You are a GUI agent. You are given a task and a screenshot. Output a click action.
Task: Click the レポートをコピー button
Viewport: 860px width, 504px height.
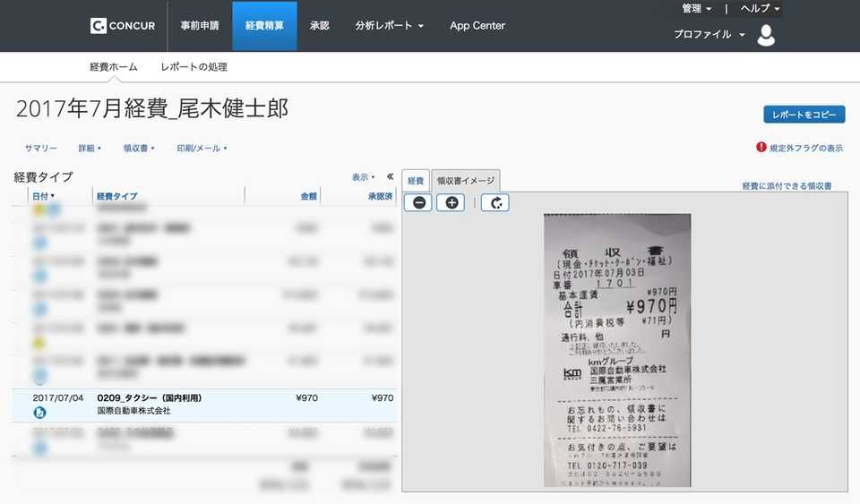(x=804, y=115)
